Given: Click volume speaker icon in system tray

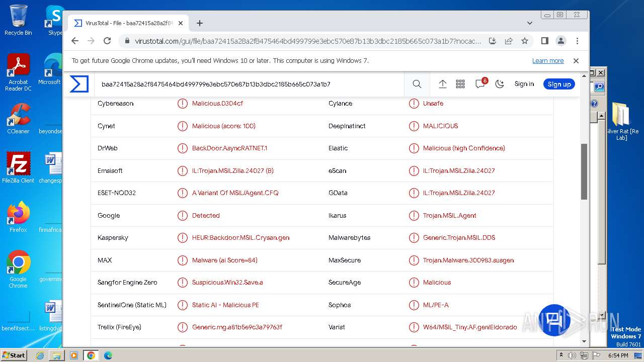Looking at the screenshot, I should click(x=572, y=355).
